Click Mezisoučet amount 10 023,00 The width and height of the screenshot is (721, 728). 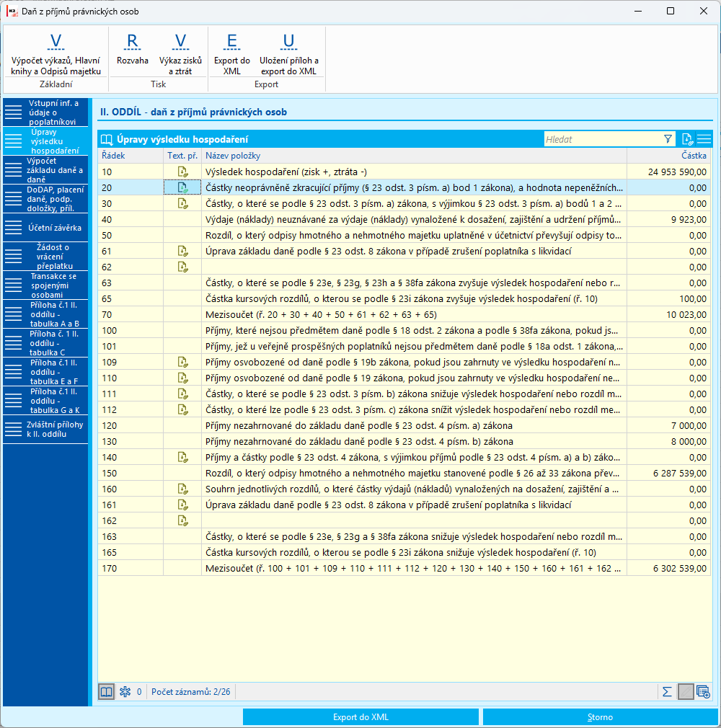tap(686, 314)
